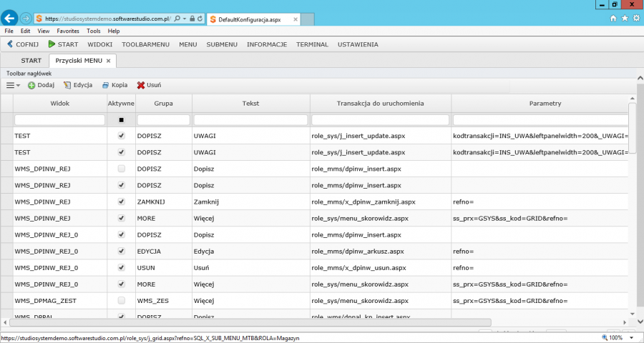Click the Grupa column filter field
Image resolution: width=644 pixels, height=343 pixels.
[x=163, y=120]
